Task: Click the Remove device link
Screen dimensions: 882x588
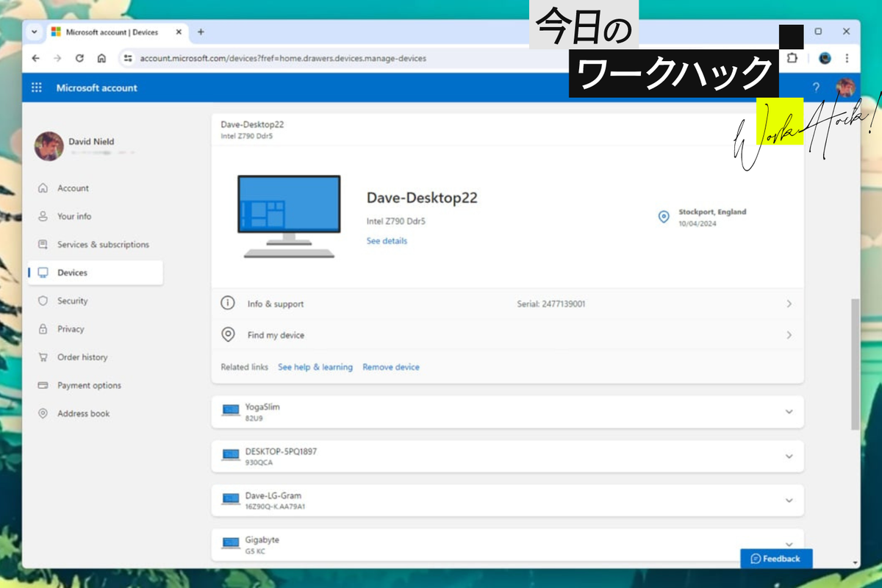Action: (x=391, y=367)
